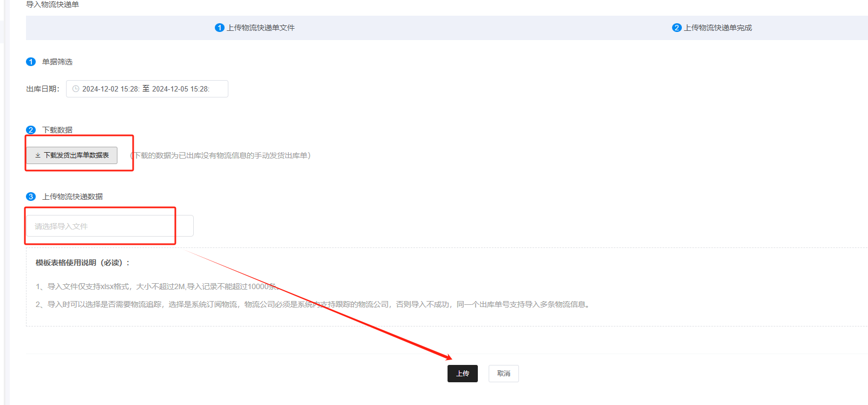Click the 出库日期 field label

tap(43, 89)
